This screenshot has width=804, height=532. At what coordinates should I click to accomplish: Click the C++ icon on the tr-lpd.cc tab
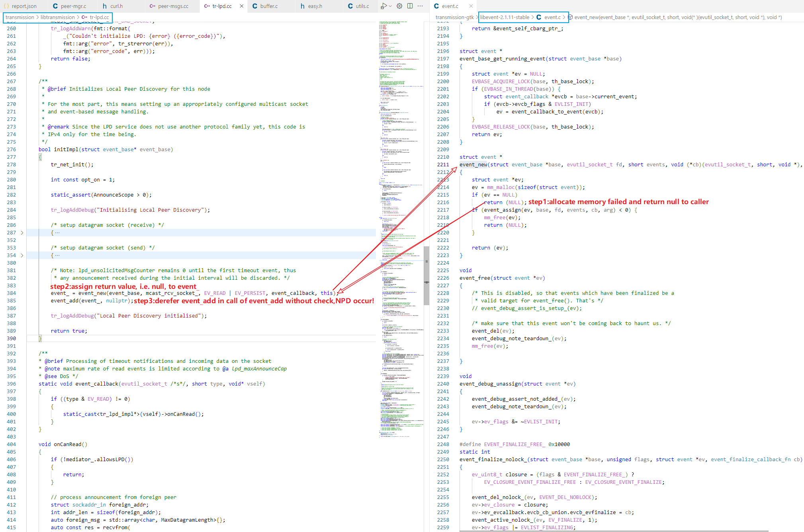(207, 6)
